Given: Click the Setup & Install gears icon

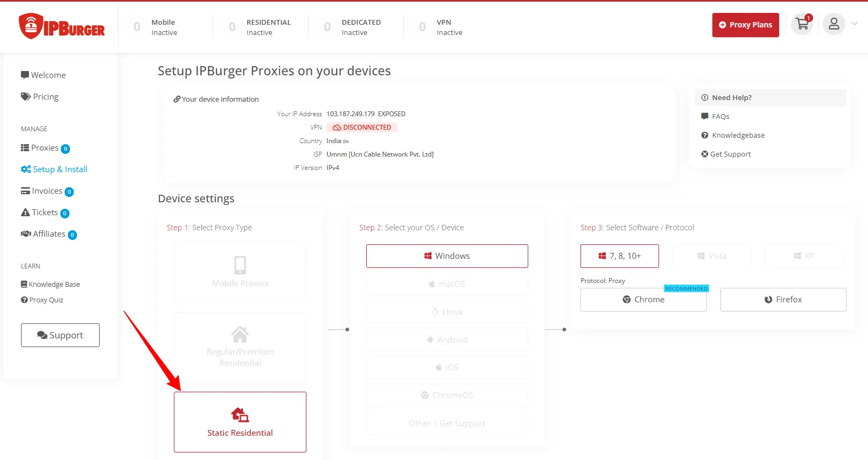Looking at the screenshot, I should pos(26,169).
